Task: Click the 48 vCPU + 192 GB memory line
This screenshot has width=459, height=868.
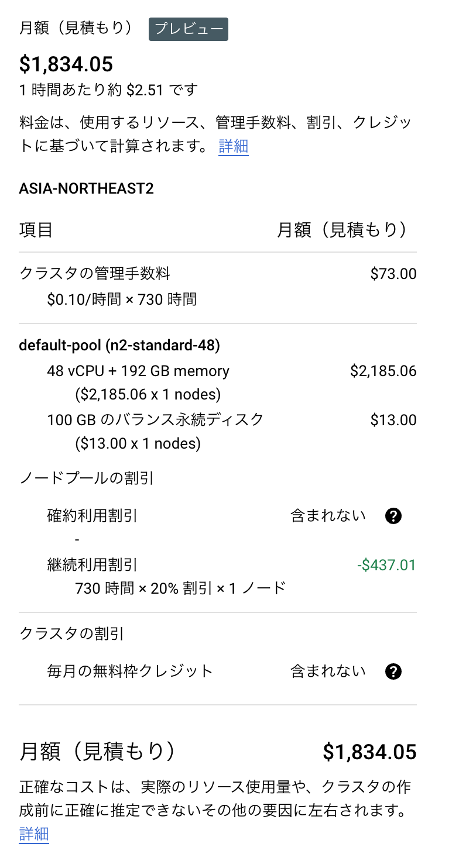Action: (138, 371)
